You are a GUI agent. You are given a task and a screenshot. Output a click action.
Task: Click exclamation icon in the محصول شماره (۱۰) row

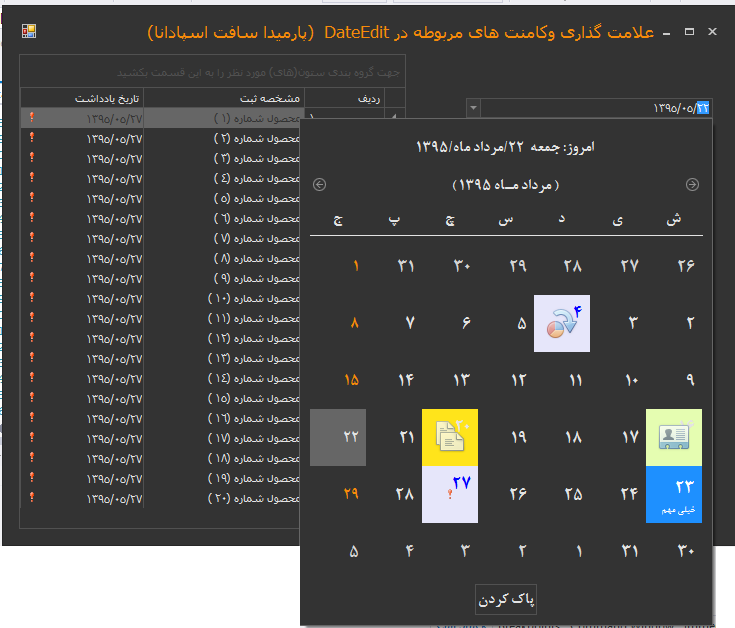click(32, 298)
